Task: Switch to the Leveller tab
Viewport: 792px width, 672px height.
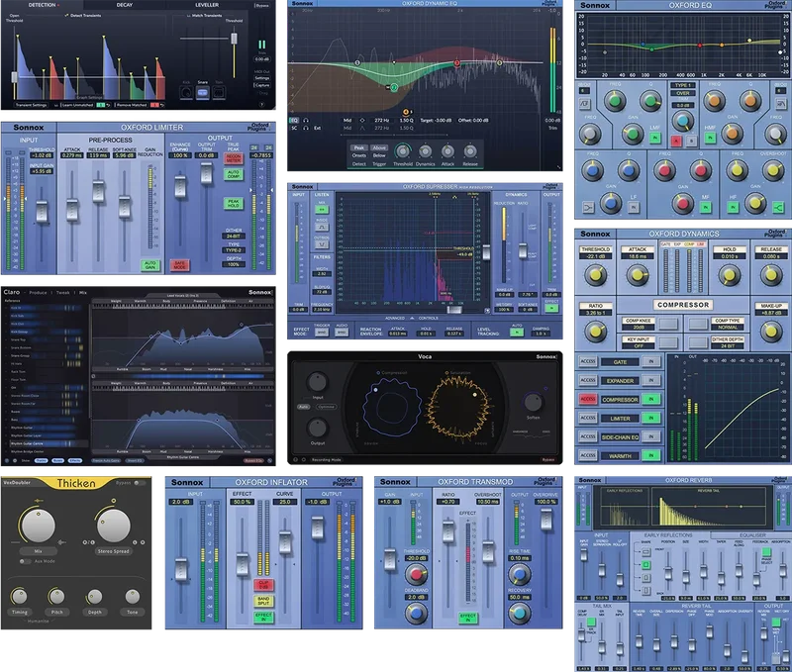Action: (207, 5)
